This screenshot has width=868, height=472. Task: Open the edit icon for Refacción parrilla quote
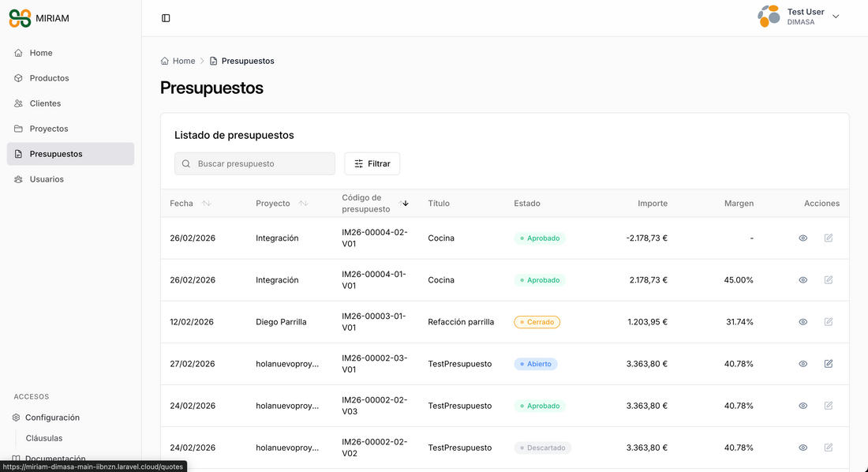829,321
